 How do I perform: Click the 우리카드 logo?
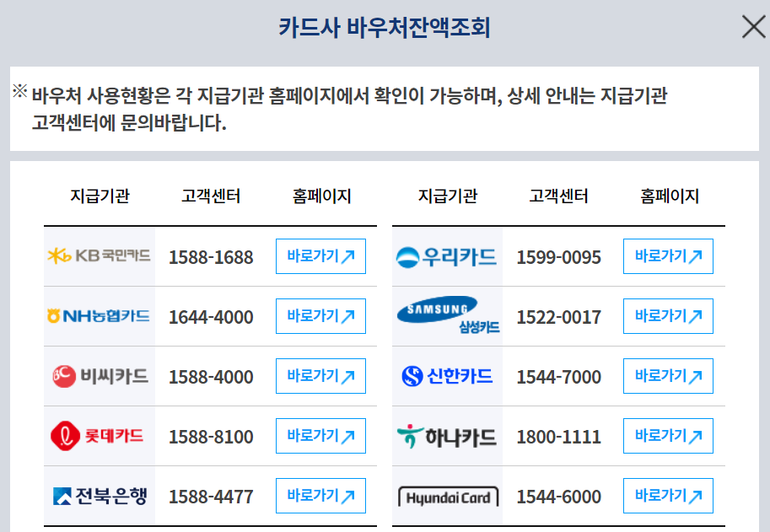(446, 256)
